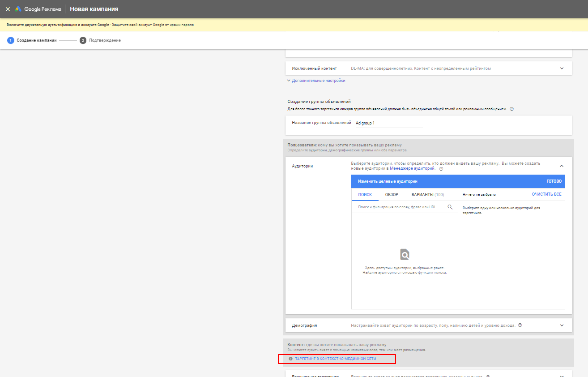Click the Новая кампания title
This screenshot has height=377, width=588.
tap(94, 9)
